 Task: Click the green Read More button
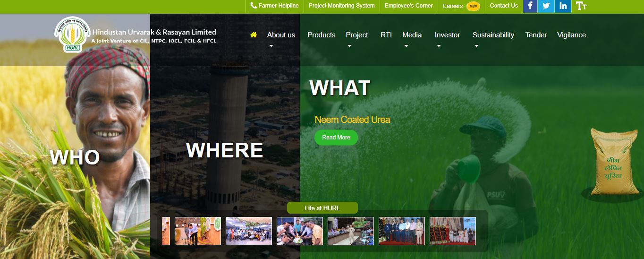336,138
